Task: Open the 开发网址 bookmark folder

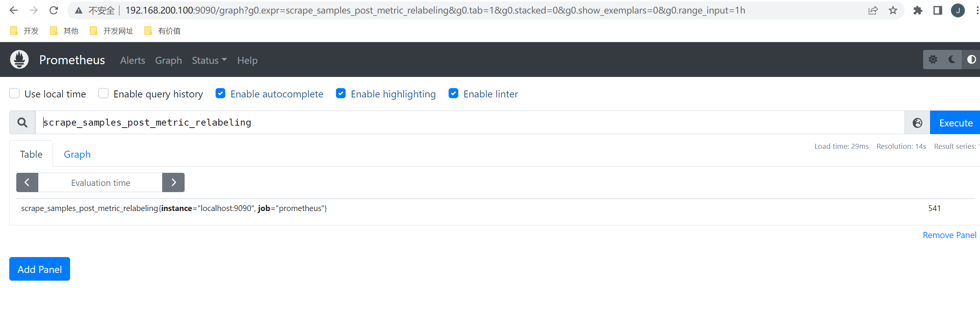Action: (111, 31)
